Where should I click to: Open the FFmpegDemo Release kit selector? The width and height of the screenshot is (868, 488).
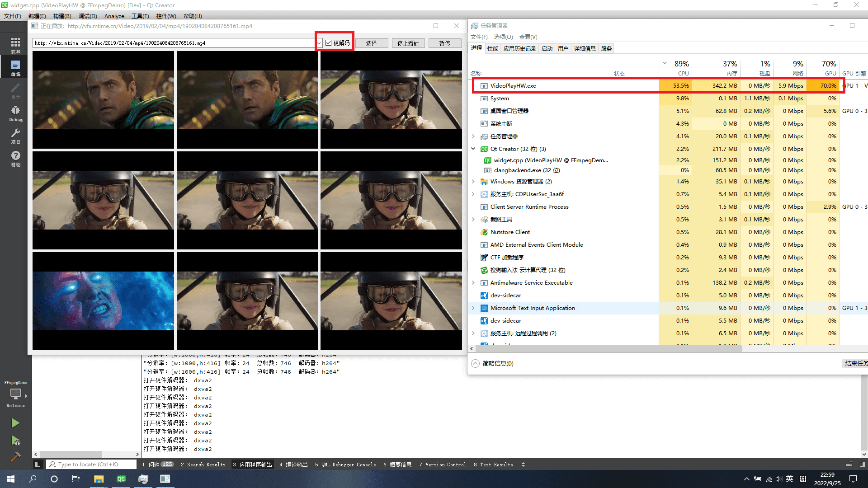click(16, 394)
